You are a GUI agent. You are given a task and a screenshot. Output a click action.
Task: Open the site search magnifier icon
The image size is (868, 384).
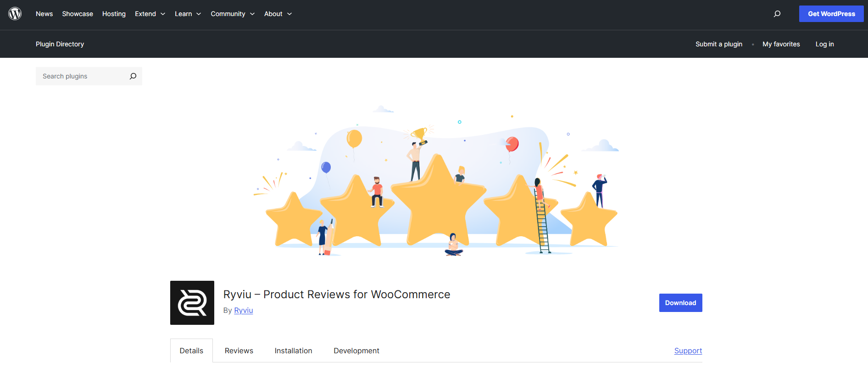point(777,14)
